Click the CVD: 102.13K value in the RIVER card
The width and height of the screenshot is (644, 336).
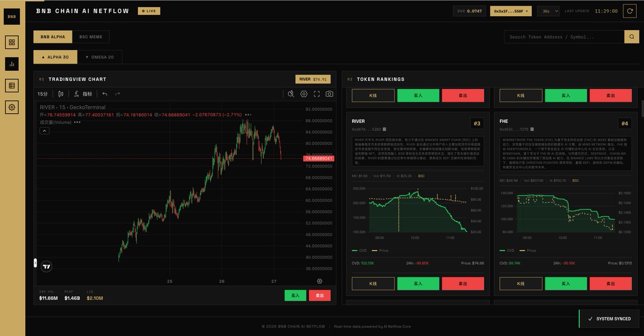click(x=363, y=263)
